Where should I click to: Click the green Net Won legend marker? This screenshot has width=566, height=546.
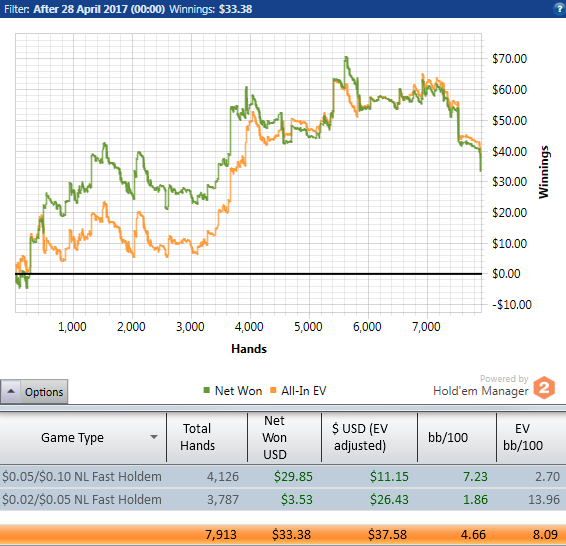point(206,390)
